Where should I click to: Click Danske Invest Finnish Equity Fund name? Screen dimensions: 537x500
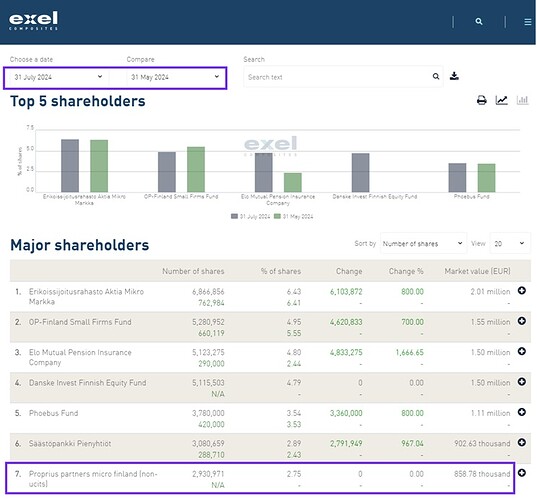(88, 383)
